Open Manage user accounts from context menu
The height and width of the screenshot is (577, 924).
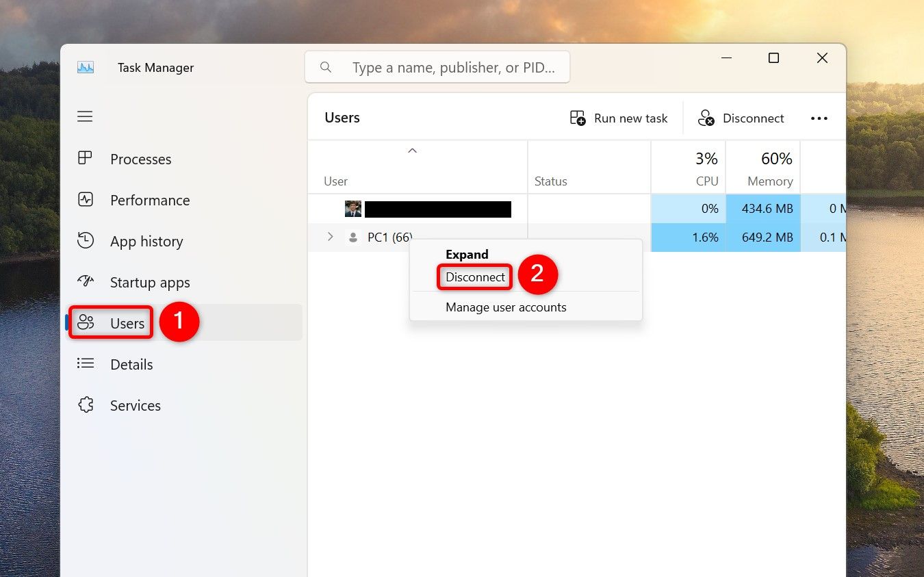click(x=506, y=307)
